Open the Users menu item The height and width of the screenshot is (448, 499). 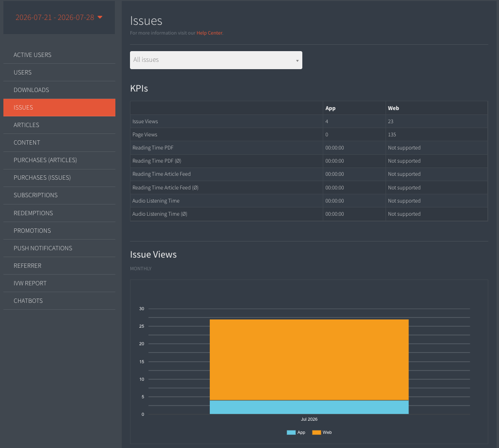click(x=59, y=72)
